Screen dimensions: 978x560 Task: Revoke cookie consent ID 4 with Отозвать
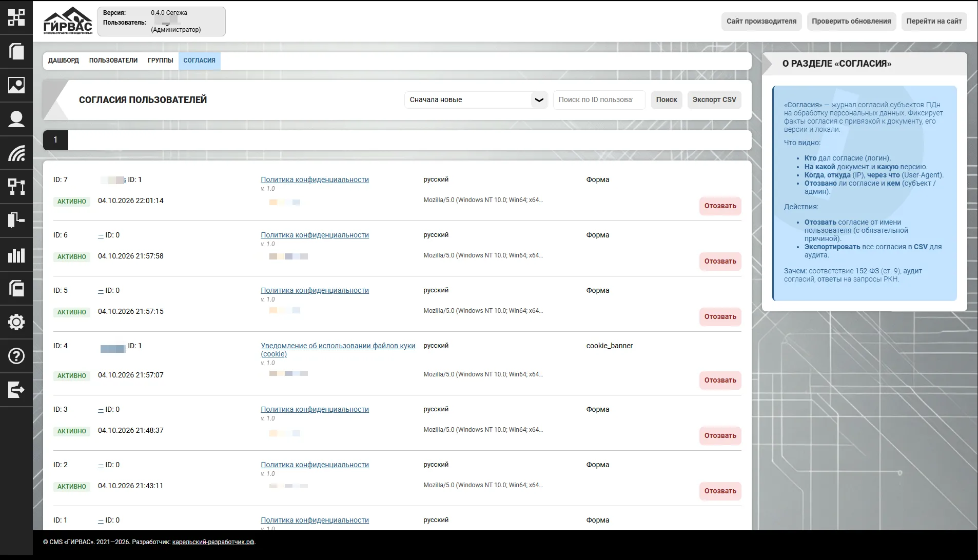(720, 380)
